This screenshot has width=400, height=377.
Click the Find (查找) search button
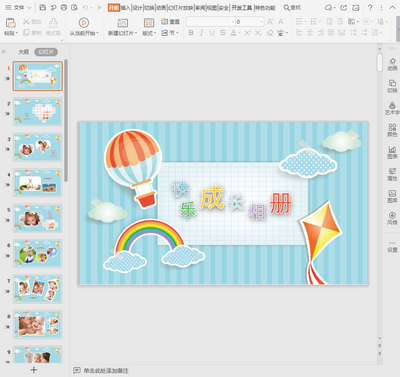coord(292,7)
